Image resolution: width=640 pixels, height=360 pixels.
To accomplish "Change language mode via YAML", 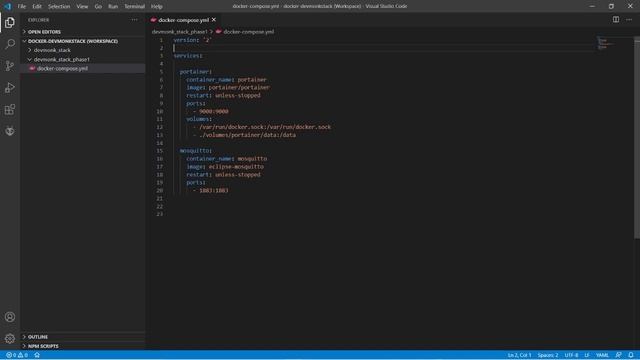I will click(602, 355).
